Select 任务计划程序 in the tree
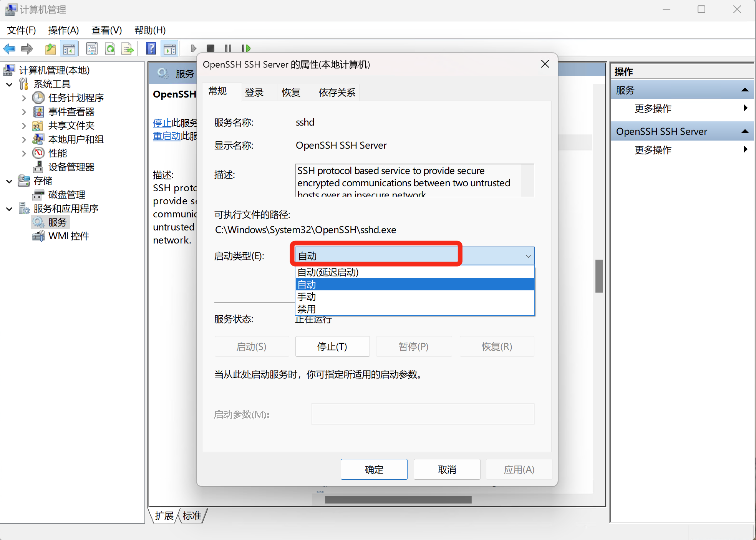The height and width of the screenshot is (540, 756). click(76, 98)
